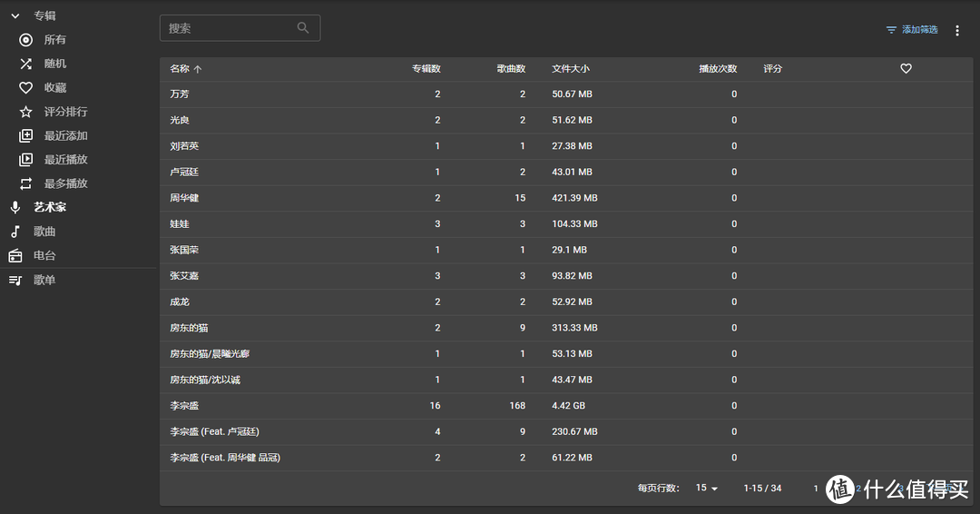Show 最近播放 recently played albums

pyautogui.click(x=65, y=160)
